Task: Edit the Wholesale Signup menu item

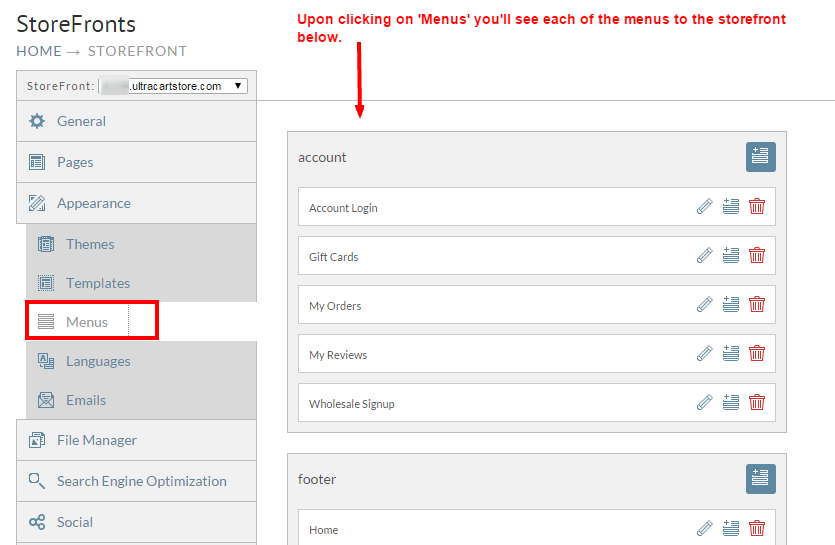Action: point(705,402)
